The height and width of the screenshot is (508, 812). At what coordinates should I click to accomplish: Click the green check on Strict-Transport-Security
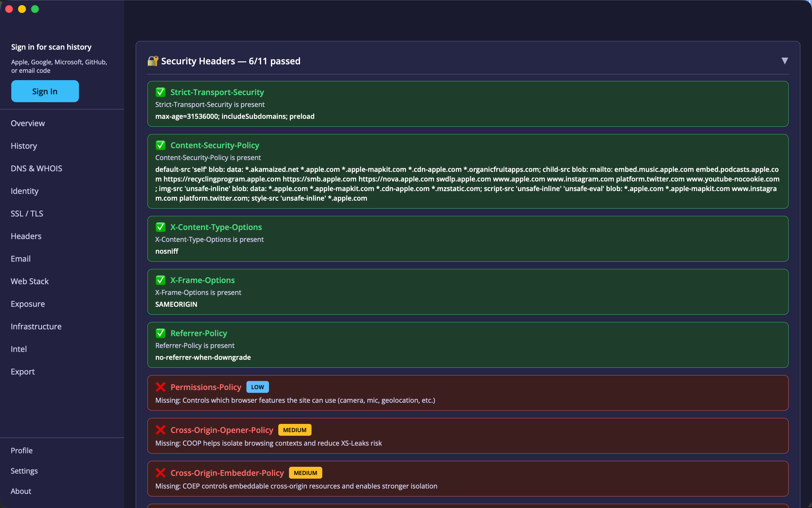click(x=160, y=92)
